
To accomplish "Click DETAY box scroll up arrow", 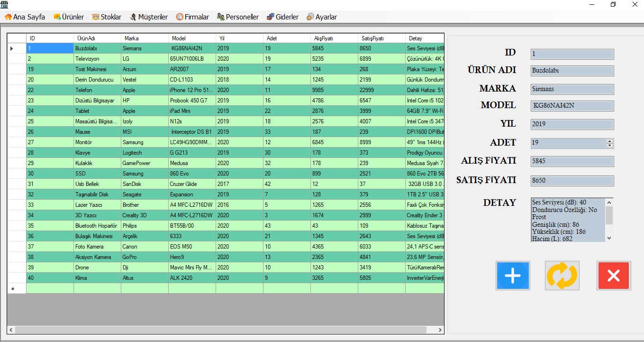I will (x=609, y=202).
